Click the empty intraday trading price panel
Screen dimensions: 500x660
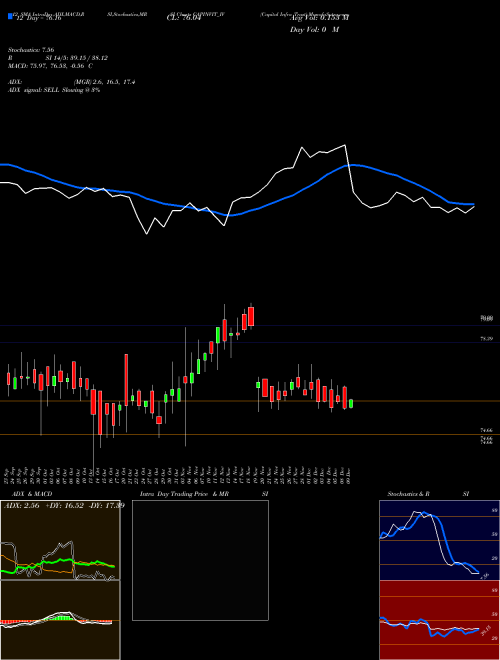(x=200, y=560)
